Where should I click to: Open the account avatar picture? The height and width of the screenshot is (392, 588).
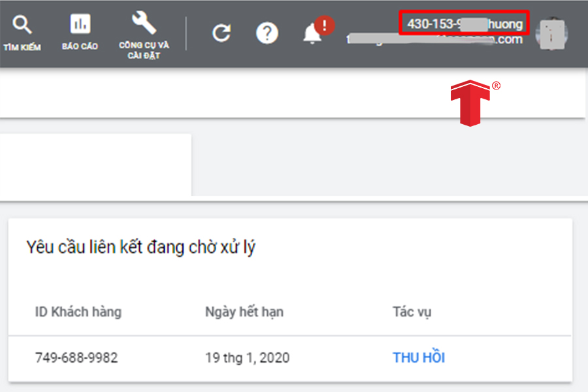[x=551, y=33]
